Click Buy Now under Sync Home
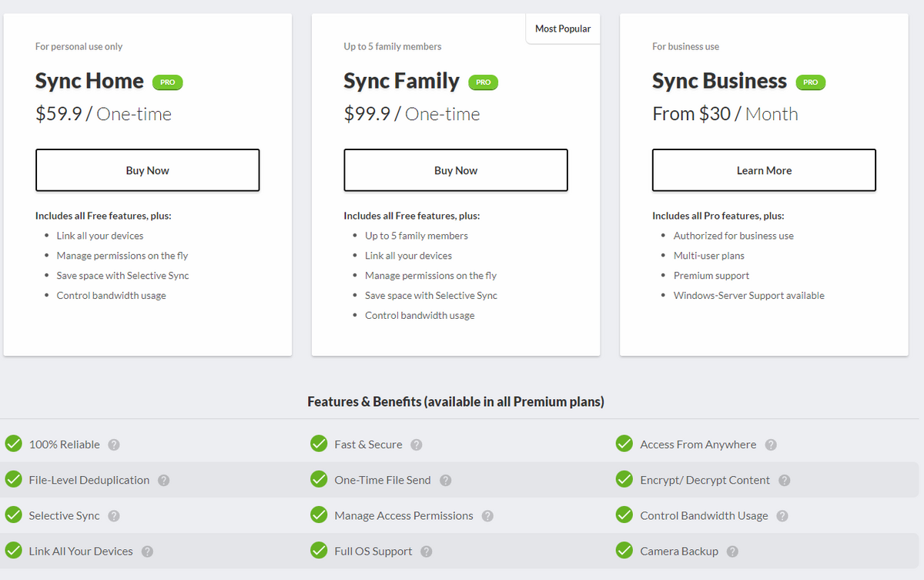 pyautogui.click(x=147, y=170)
